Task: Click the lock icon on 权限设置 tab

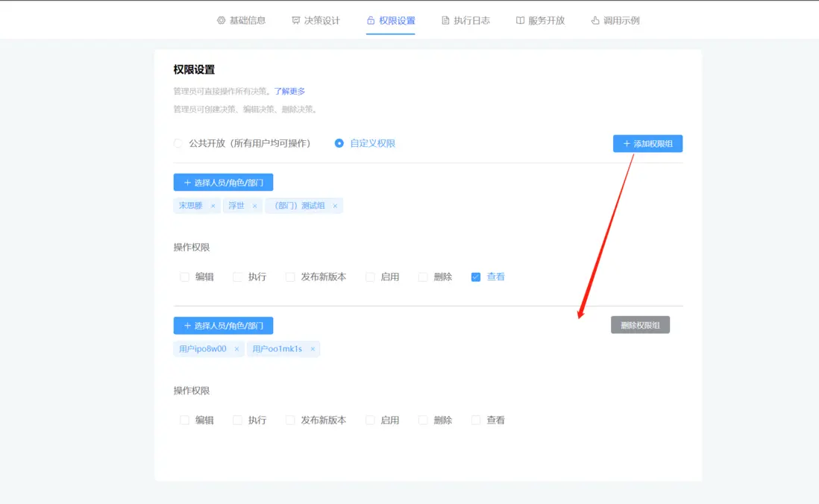Action: 371,20
